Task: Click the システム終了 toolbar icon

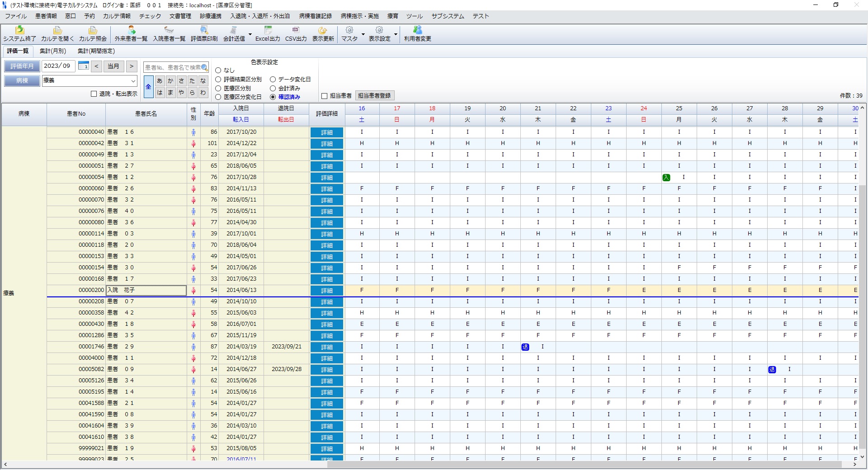Action: click(x=19, y=30)
